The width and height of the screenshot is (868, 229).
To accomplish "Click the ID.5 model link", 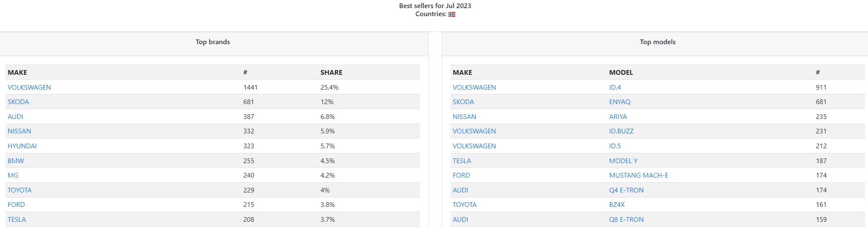I will (615, 146).
